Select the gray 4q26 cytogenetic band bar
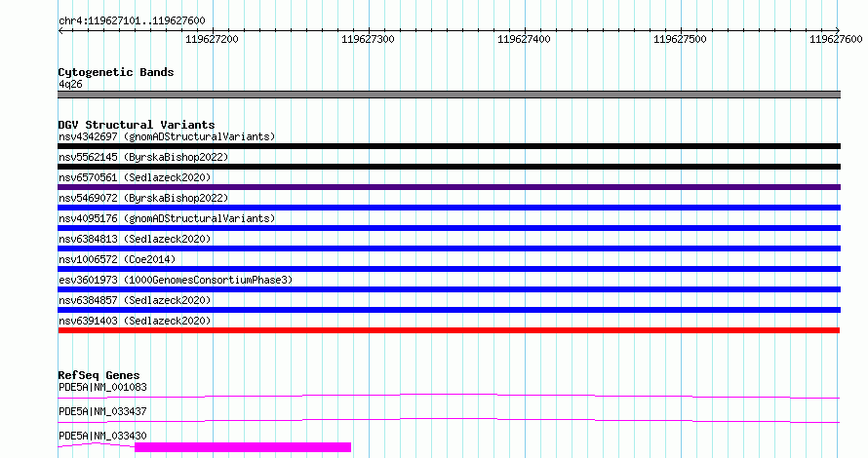Screen dimensions: 868x458 (449, 95)
